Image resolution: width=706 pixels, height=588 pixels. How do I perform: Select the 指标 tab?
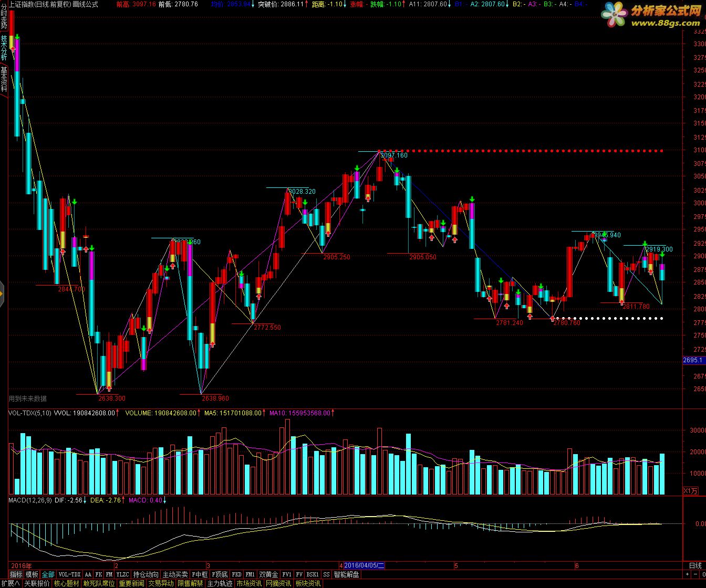coord(16,575)
